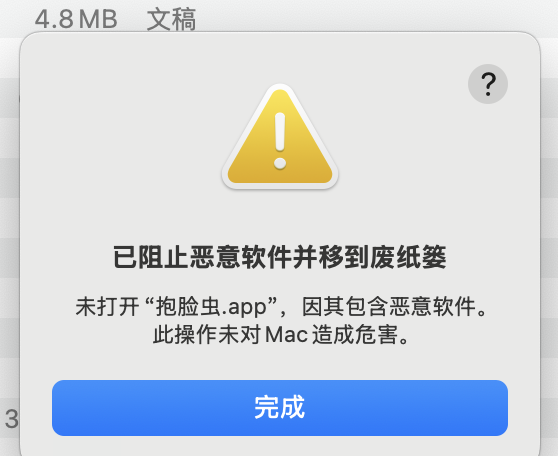Click the word Mac in the message

coord(286,335)
